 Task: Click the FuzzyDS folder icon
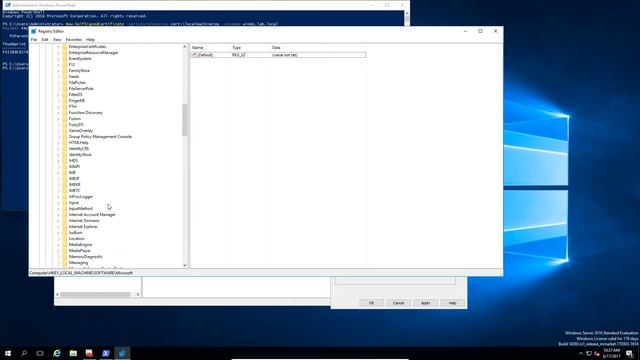click(64, 124)
